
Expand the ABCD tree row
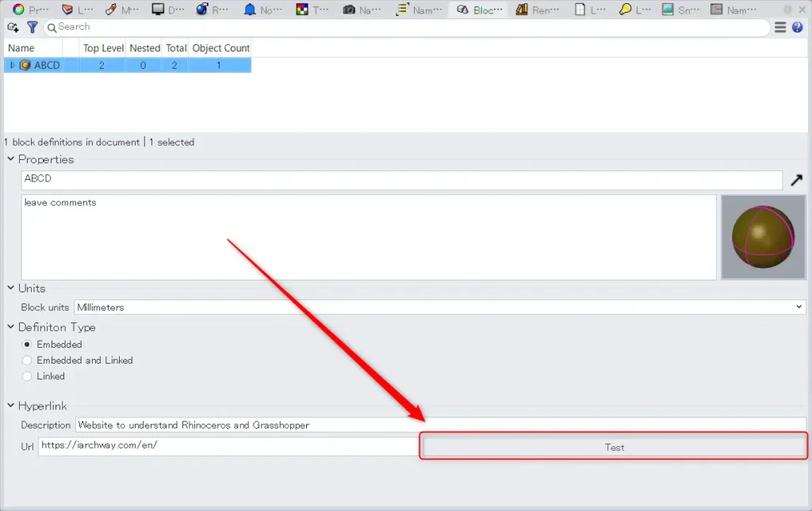tap(12, 65)
